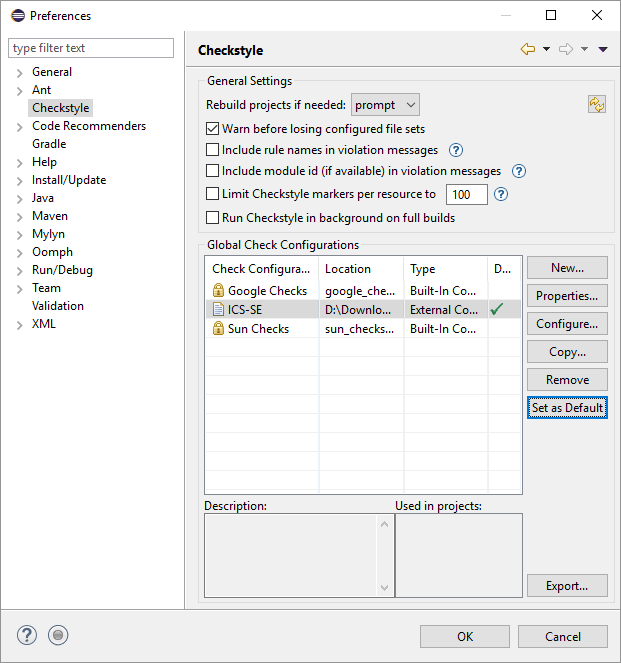Open the view menu dropdown triangle in header
The image size is (621, 663).
[x=603, y=49]
